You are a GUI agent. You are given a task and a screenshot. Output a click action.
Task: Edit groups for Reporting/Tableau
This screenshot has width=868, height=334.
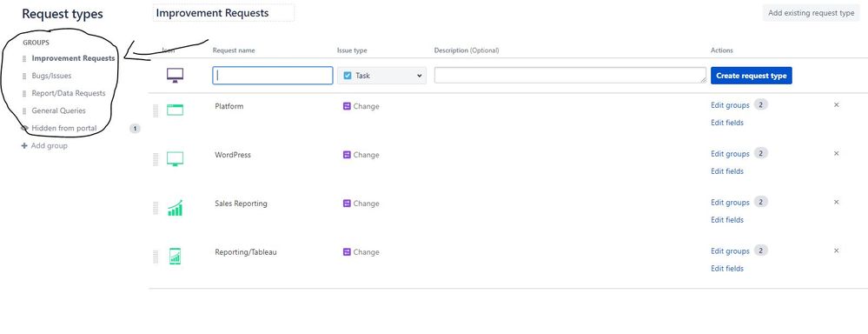(x=730, y=250)
